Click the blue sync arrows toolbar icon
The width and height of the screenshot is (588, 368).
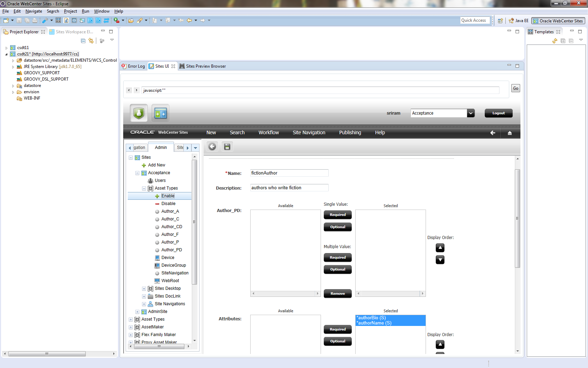coord(106,20)
